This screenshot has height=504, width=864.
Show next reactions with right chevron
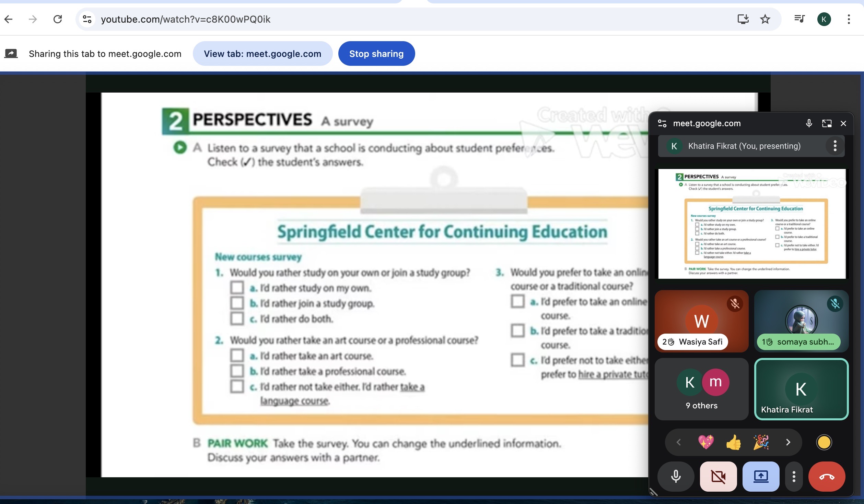(x=788, y=442)
